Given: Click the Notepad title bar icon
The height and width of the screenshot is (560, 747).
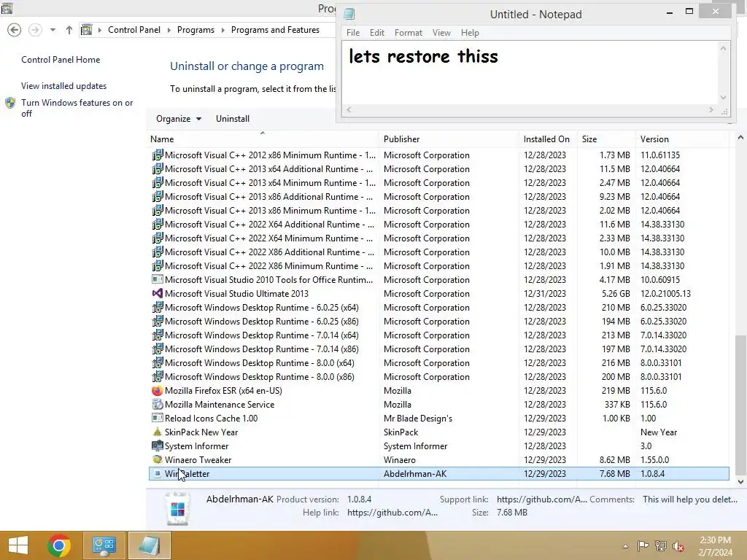Looking at the screenshot, I should [349, 14].
